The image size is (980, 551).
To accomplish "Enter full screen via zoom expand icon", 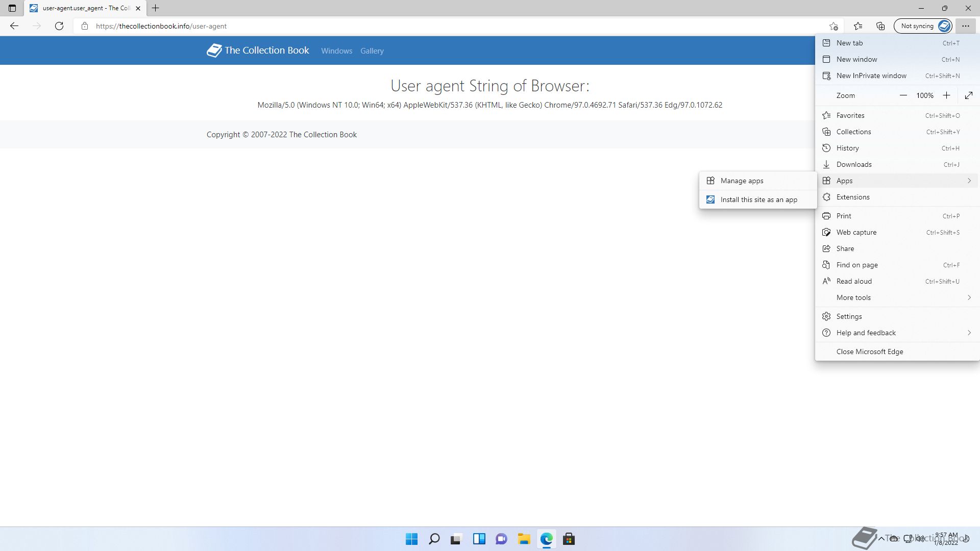I will [x=969, y=95].
